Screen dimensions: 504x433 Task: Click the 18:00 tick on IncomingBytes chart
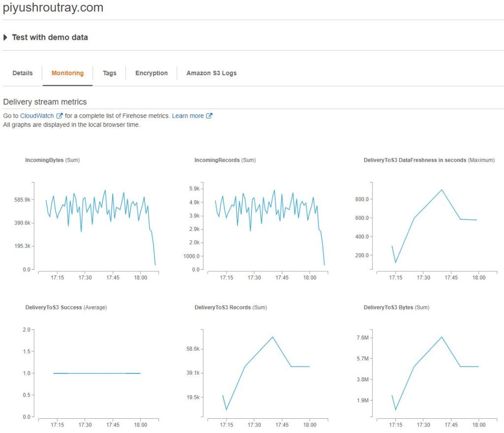click(x=140, y=278)
